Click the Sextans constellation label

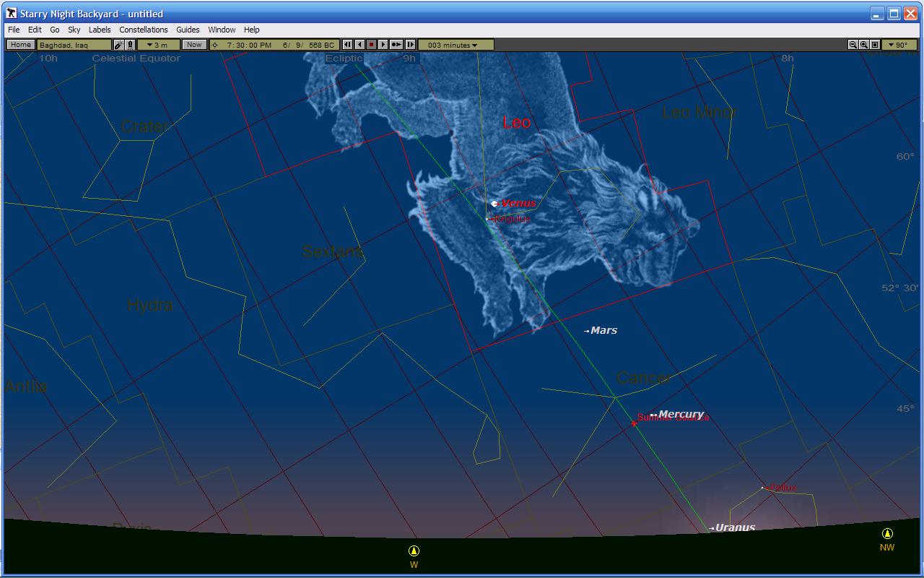(x=332, y=251)
